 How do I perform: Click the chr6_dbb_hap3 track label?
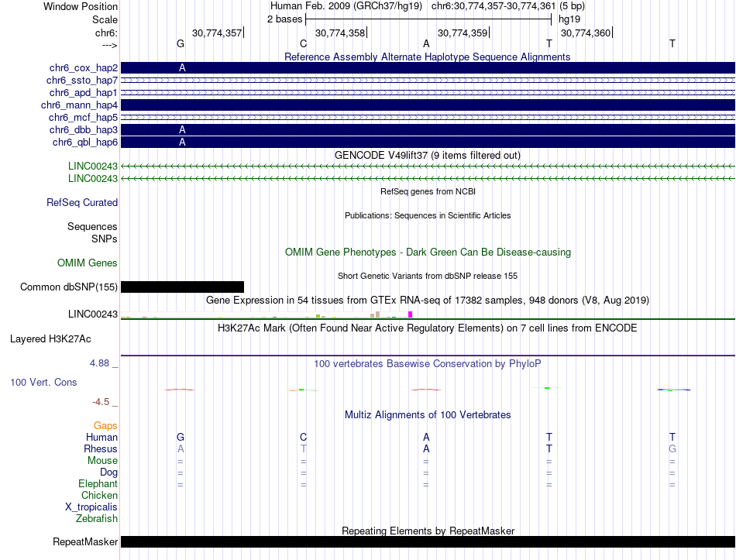84,129
